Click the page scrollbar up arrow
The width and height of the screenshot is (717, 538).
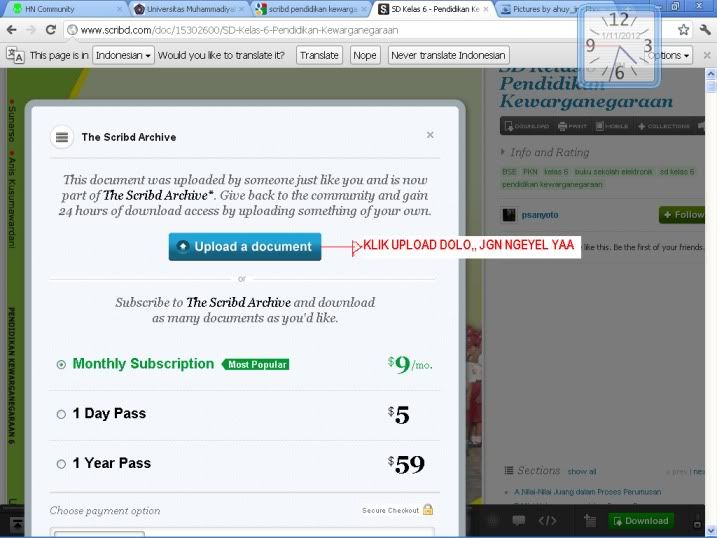pos(711,73)
